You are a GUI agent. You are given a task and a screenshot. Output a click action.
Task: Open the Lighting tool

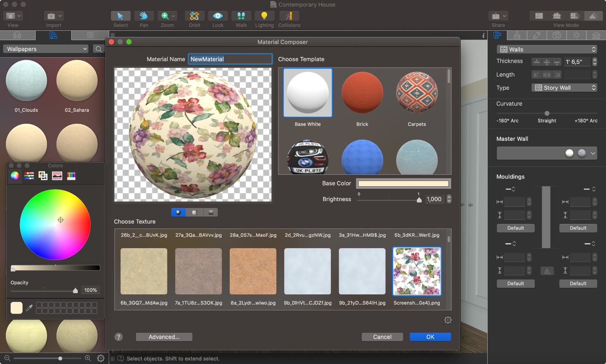pyautogui.click(x=264, y=16)
